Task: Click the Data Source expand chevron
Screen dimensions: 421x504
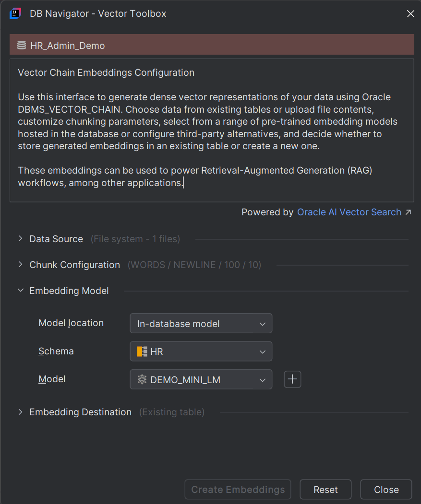Action: [20, 238]
